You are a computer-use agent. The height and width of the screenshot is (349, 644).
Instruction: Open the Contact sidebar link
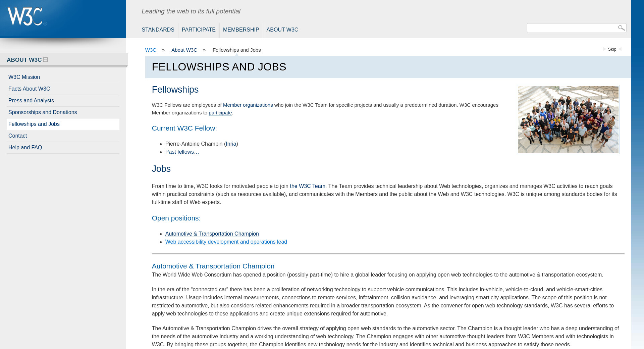pyautogui.click(x=17, y=136)
